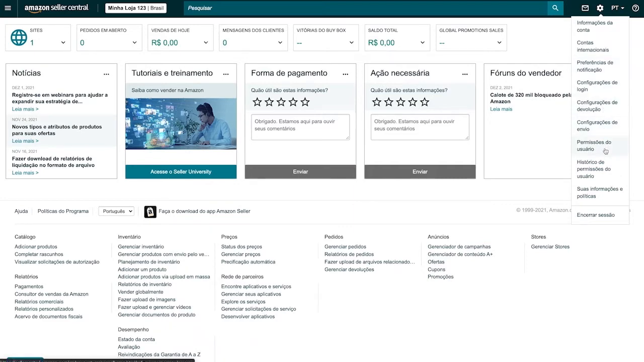Expand Mensagens dos clientes dropdown

(x=280, y=43)
